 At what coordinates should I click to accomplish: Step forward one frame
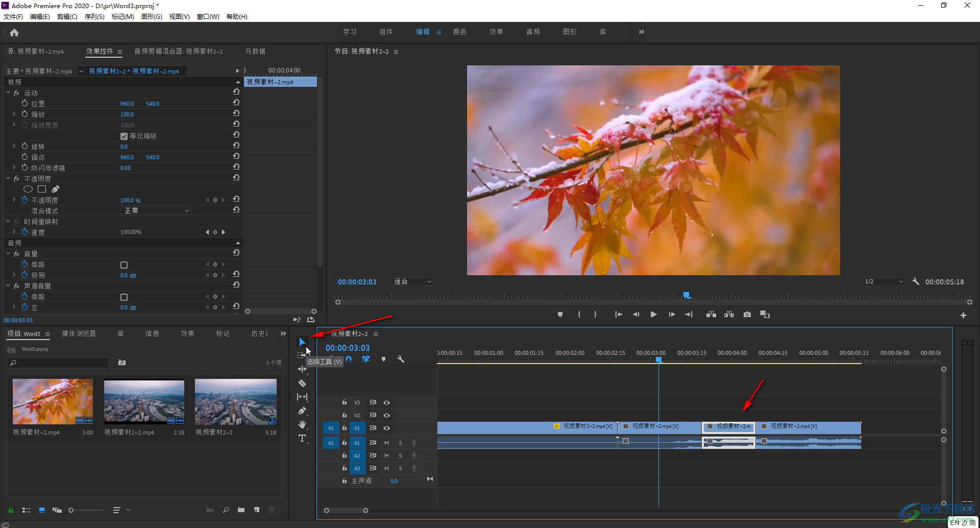(x=672, y=315)
